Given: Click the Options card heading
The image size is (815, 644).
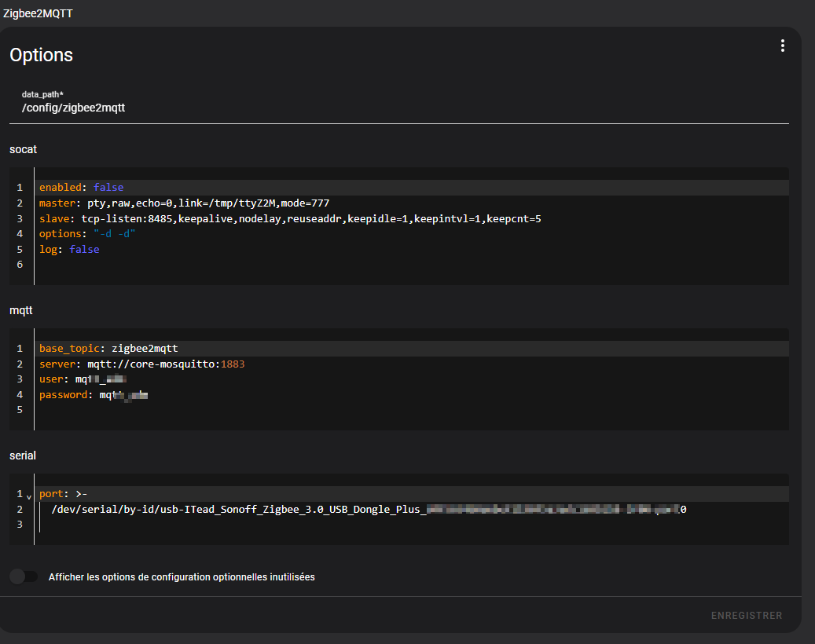Looking at the screenshot, I should click(41, 55).
